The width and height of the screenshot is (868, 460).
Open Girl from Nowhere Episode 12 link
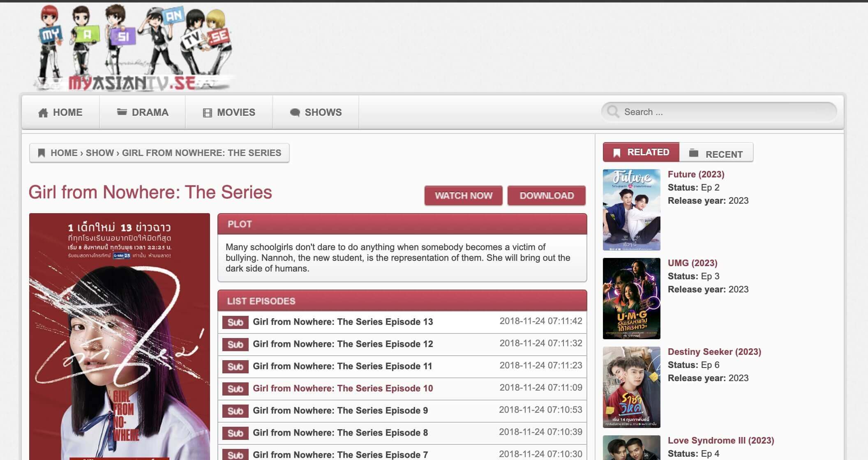click(343, 344)
